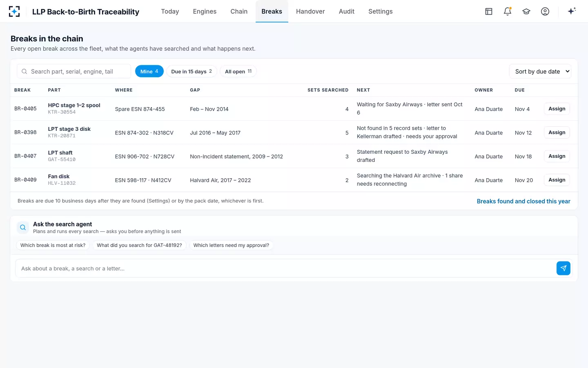Choose the Which break is most at risk? suggestion
This screenshot has width=588, height=368.
tap(53, 245)
